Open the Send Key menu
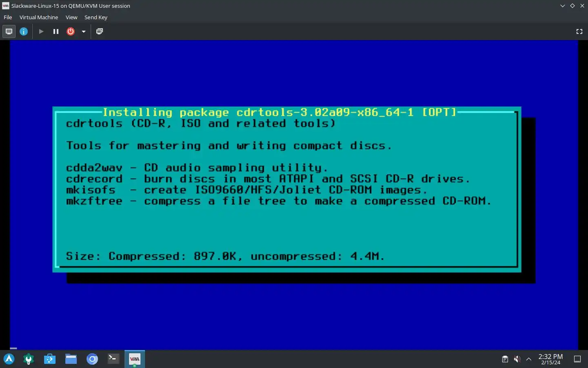This screenshot has height=368, width=588. 96,17
